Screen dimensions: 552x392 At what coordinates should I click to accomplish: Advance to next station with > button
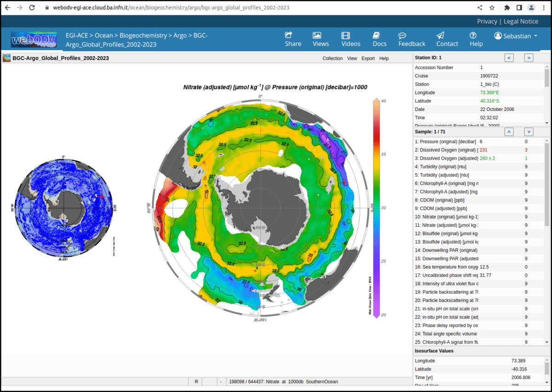tap(529, 58)
